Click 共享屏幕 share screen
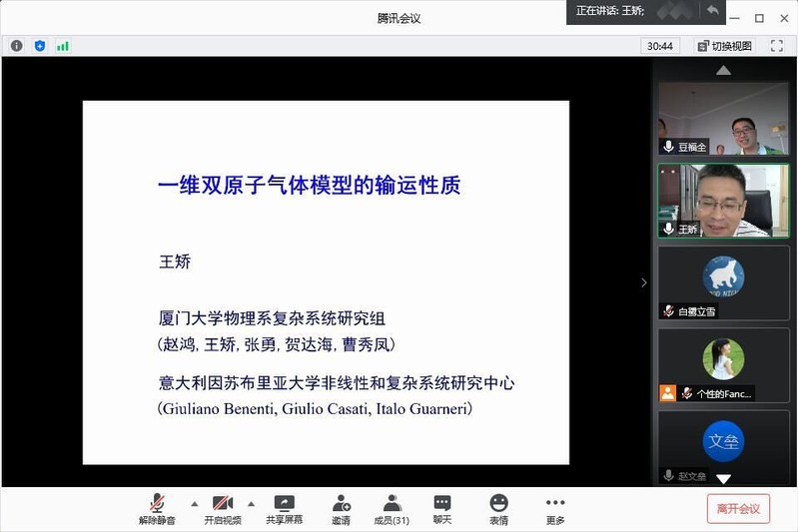 285,509
